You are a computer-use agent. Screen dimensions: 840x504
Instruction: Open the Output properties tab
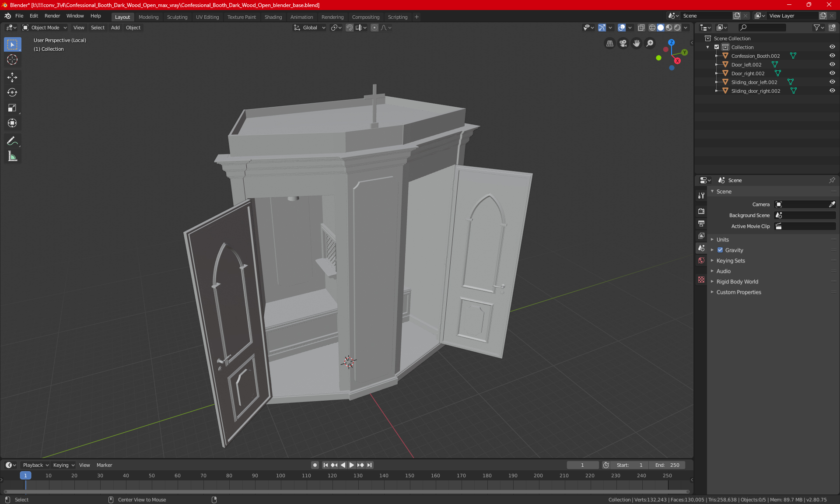(x=701, y=223)
